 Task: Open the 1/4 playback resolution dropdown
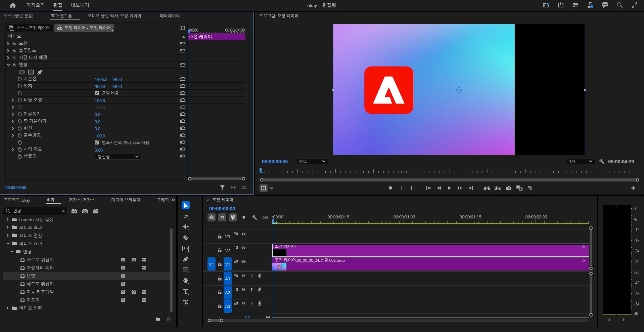580,162
